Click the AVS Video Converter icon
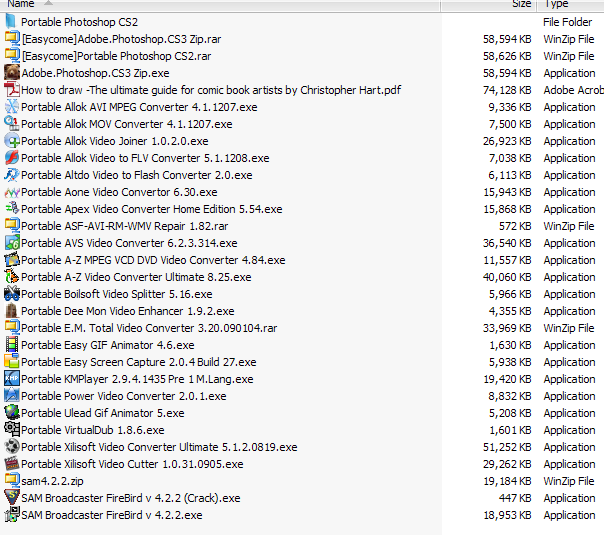The width and height of the screenshot is (604, 535). pos(12,242)
